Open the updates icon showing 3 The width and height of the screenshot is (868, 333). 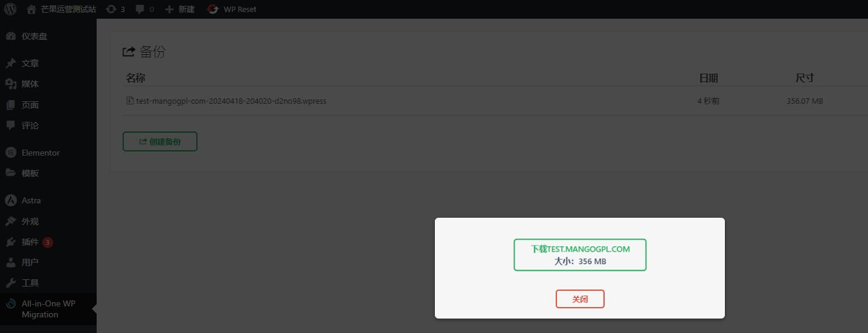[111, 9]
